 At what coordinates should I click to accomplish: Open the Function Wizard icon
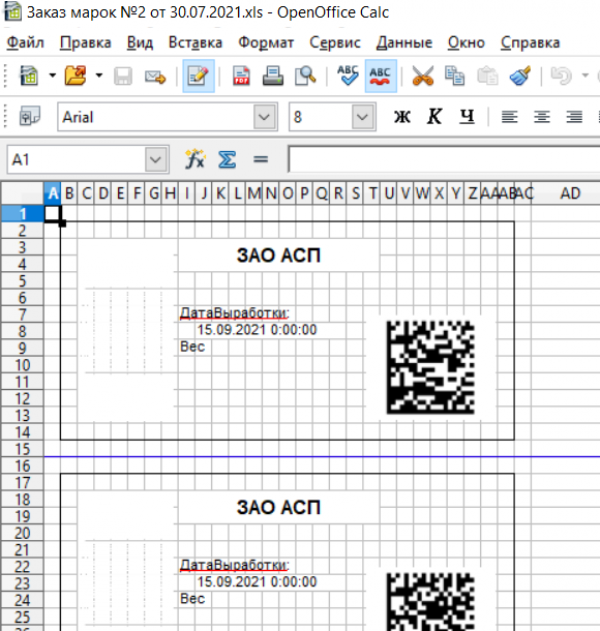point(195,160)
